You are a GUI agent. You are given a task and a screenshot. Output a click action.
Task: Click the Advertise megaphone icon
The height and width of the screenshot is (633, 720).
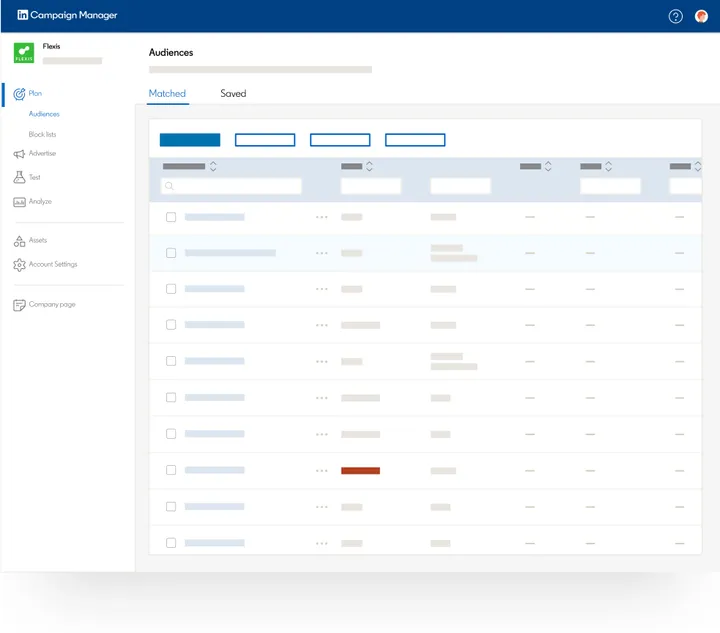(x=19, y=154)
